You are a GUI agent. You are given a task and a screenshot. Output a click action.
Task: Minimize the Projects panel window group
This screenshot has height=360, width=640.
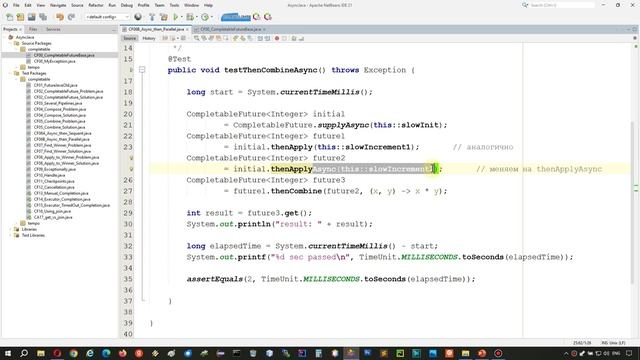[113, 30]
